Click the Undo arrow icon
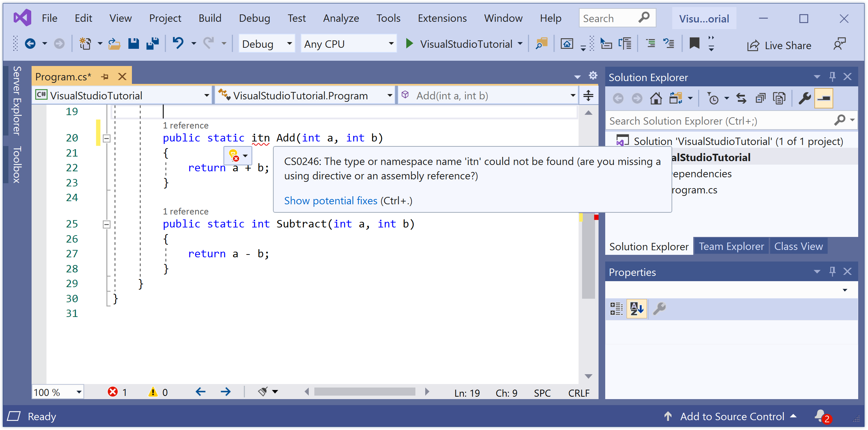 (178, 44)
